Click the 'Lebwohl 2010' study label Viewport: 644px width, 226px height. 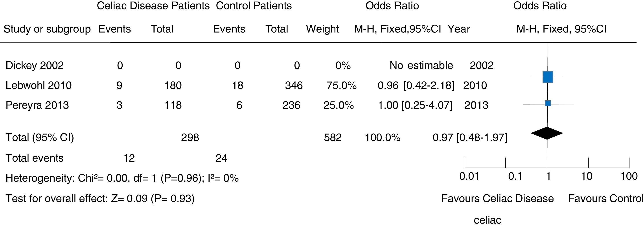[39, 86]
